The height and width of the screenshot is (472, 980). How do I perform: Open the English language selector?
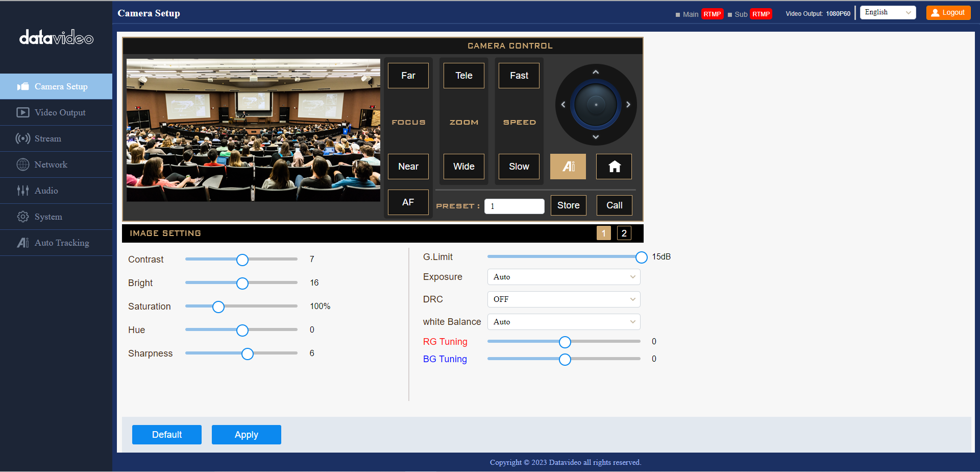pos(888,13)
